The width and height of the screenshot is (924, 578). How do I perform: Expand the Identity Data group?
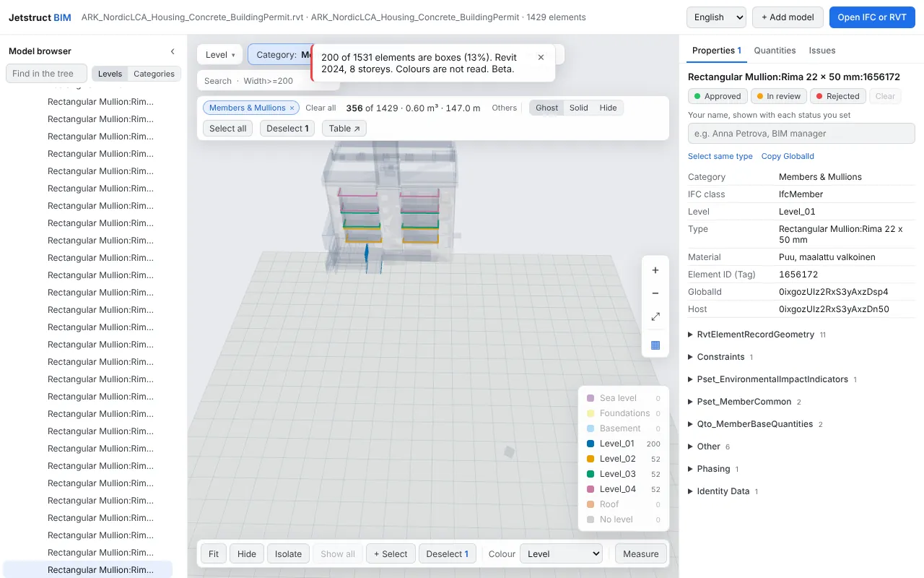(723, 491)
